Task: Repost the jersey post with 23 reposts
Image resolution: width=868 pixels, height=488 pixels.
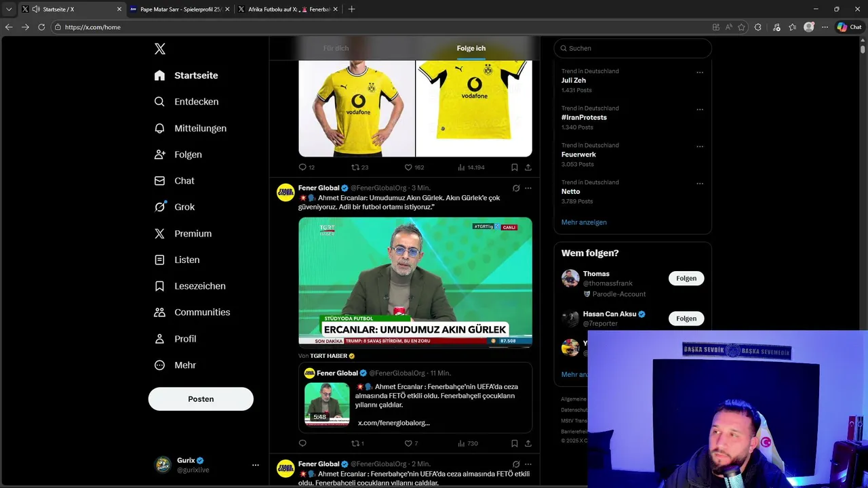Action: 359,167
